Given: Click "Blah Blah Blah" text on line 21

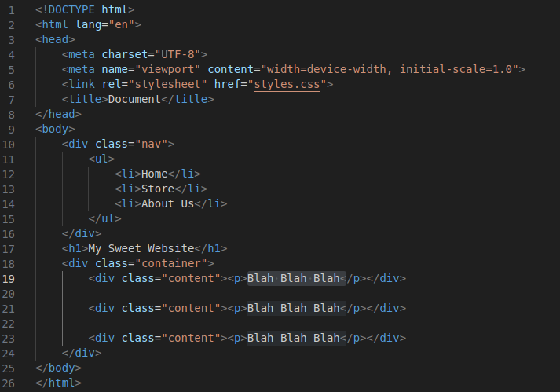Looking at the screenshot, I should coord(293,308).
